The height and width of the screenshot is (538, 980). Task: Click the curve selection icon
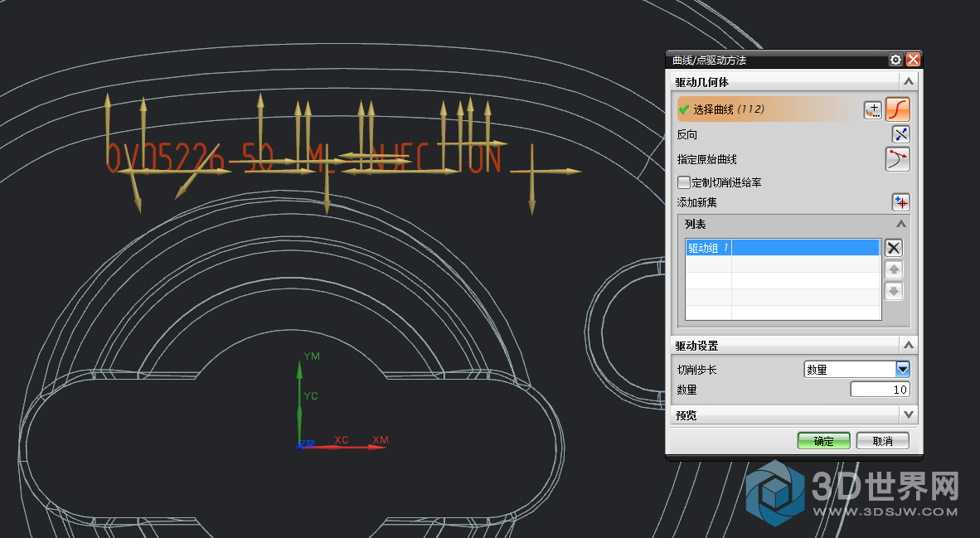tap(898, 109)
